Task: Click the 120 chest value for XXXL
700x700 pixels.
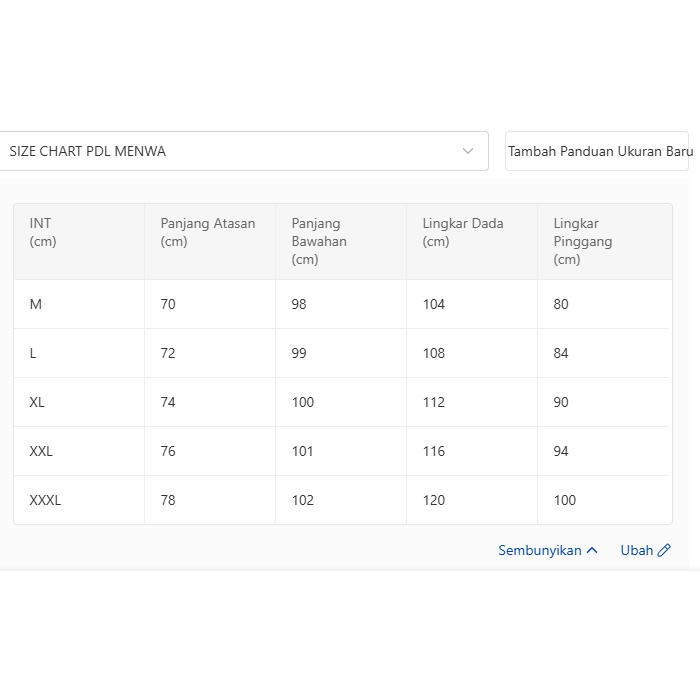Action: pos(434,500)
